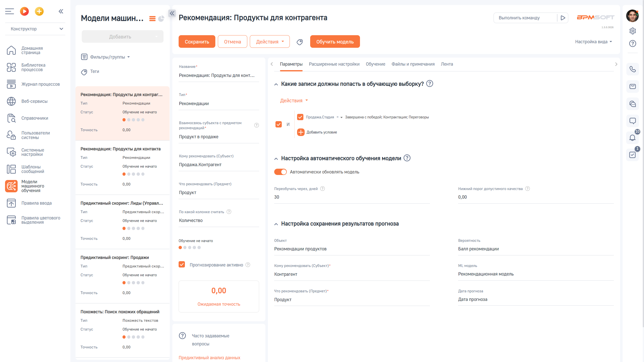Switch to the Обучение tab
Viewport: 644px width, 362px height.
(x=375, y=64)
